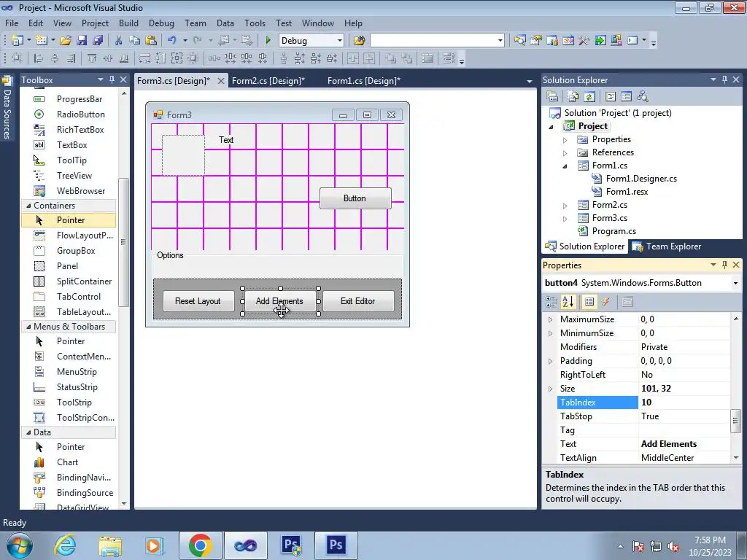Select RadioButton in the Toolbox
Screen dimensions: 747x560
(x=69, y=114)
